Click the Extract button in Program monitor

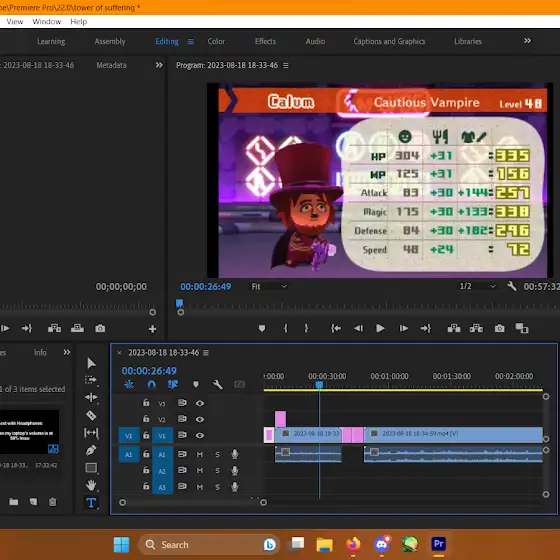(476, 328)
